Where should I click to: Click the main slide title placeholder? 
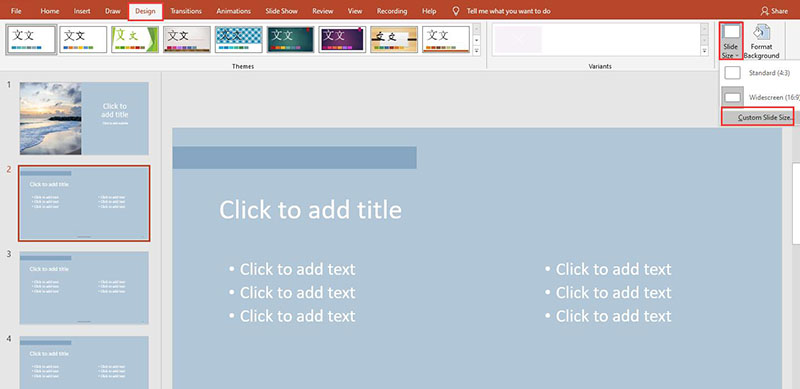pos(310,210)
